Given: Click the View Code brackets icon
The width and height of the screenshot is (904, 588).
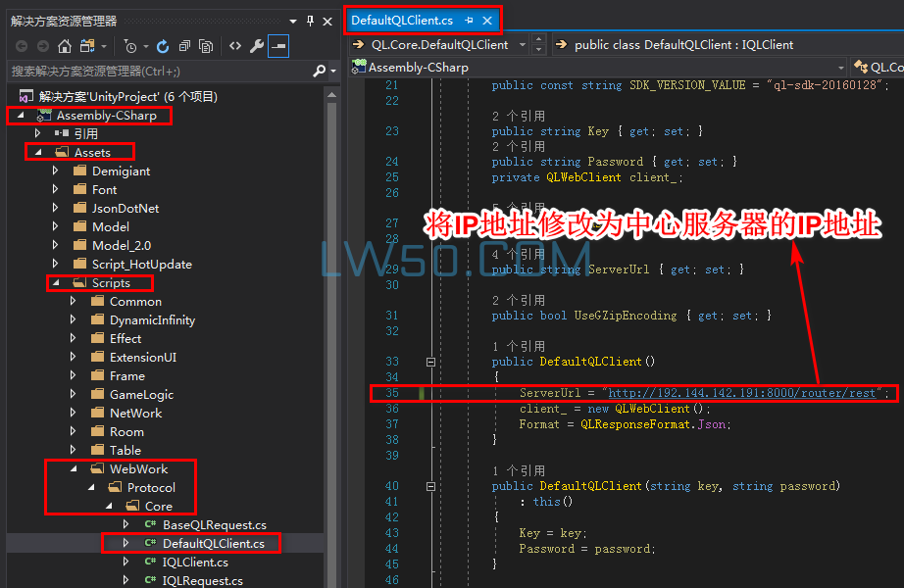Looking at the screenshot, I should (235, 46).
